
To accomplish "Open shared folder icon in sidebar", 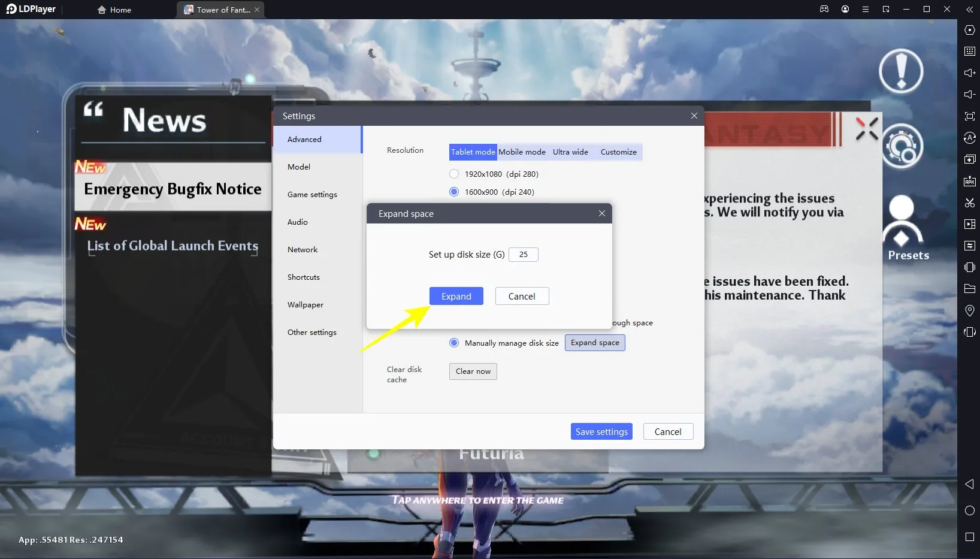I will coord(969,289).
